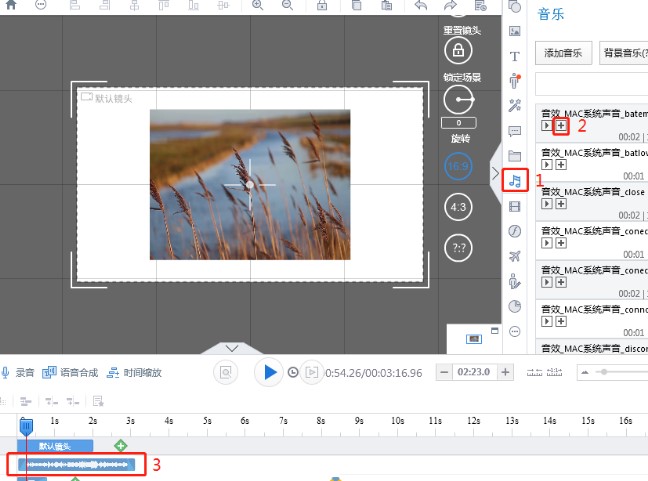Go to home via house icon
The width and height of the screenshot is (648, 481).
coord(11,5)
